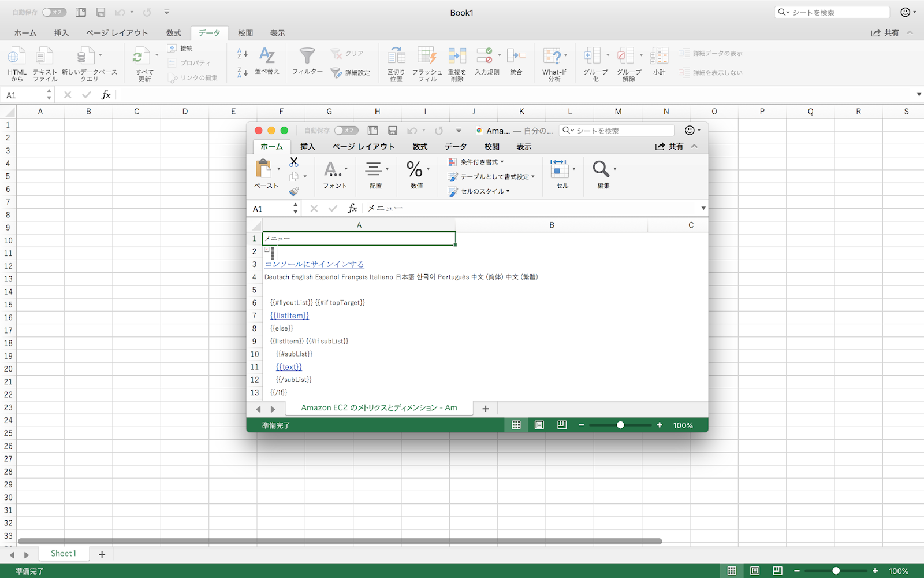924x578 pixels.
Task: Sort descending with the Z-to-A icon
Action: (x=243, y=72)
